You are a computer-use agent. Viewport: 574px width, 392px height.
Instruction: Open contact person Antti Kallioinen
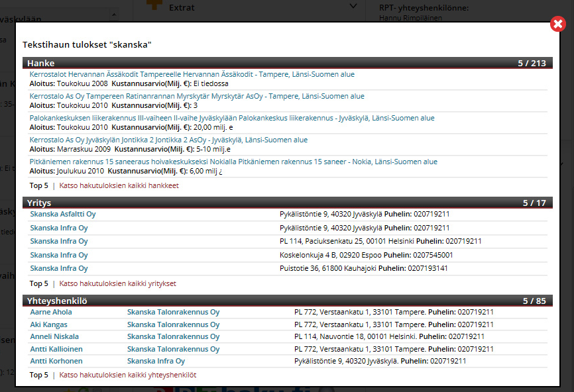pos(56,349)
